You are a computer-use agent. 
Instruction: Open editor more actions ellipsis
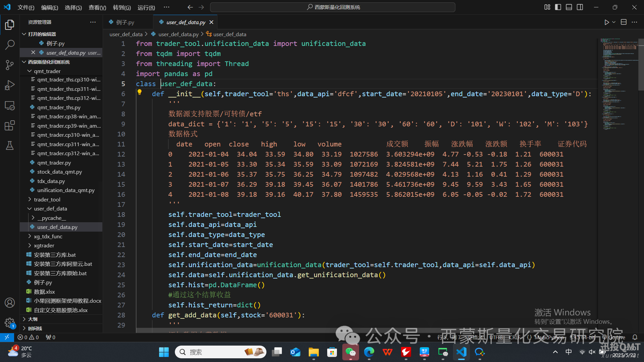pyautogui.click(x=634, y=22)
